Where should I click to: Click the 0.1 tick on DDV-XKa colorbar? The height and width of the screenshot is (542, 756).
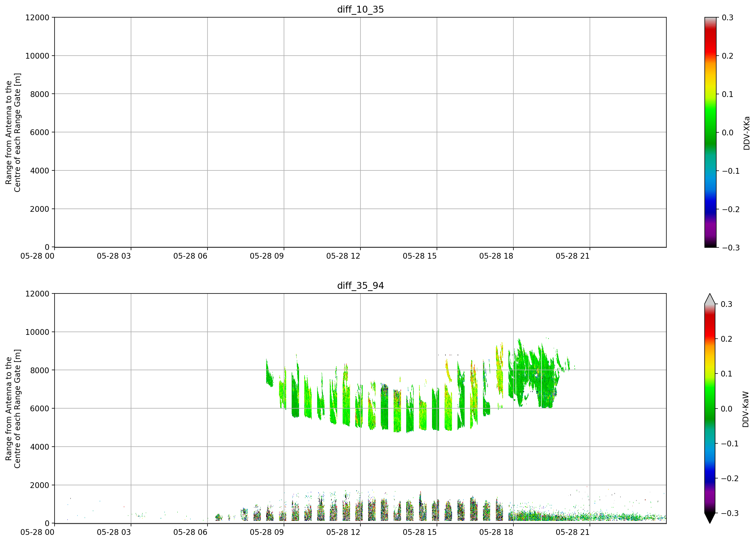(x=728, y=94)
